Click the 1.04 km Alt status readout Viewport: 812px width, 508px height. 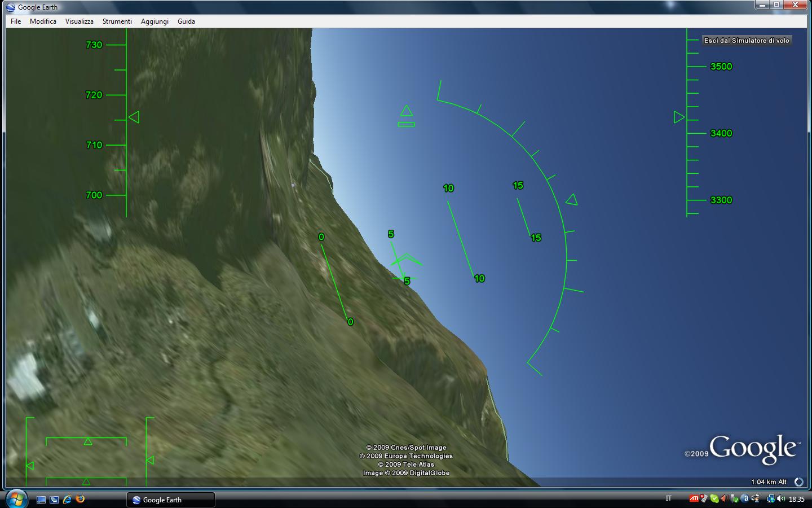(769, 482)
